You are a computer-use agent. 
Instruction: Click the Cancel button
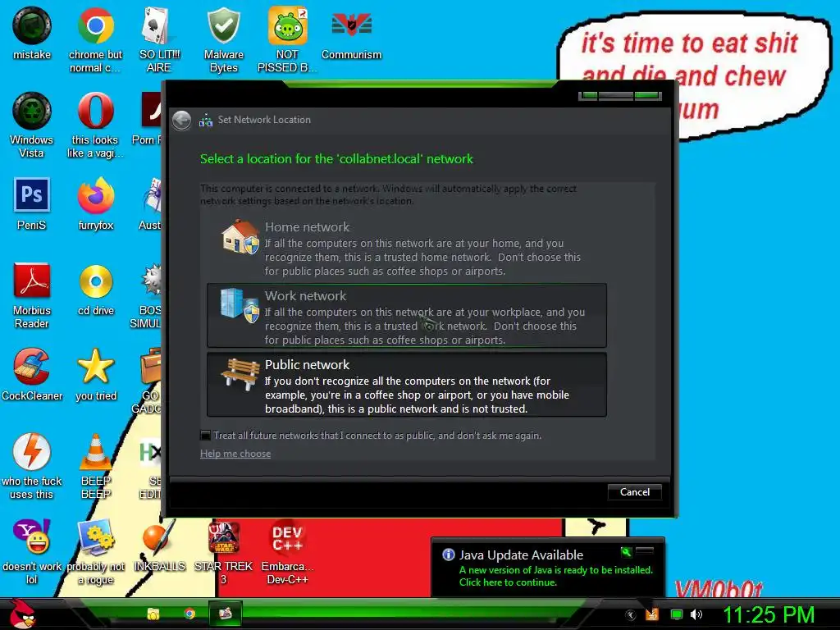pos(635,492)
